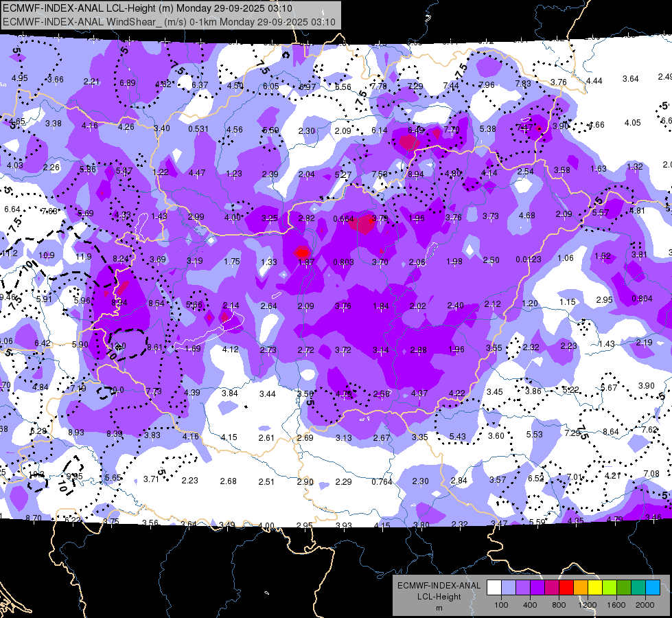The height and width of the screenshot is (618, 672).
Task: Click the wind shear value 7.08
Action: [651, 474]
